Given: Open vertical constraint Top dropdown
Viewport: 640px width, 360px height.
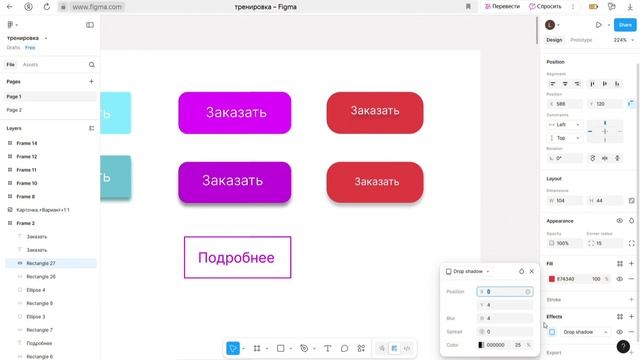Looking at the screenshot, I should 565,138.
